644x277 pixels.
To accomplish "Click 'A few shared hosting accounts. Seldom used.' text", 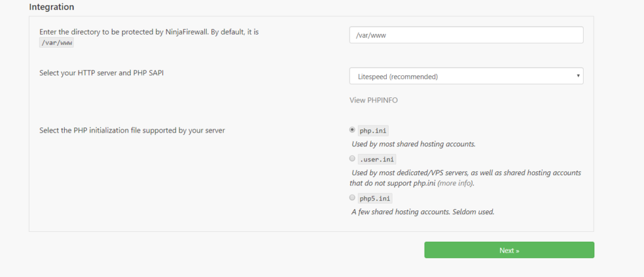I will [423, 212].
